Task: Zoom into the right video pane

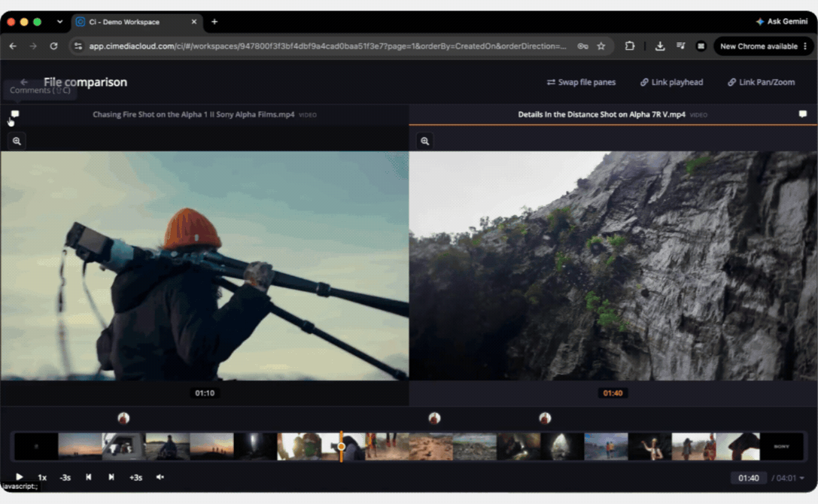Action: click(x=425, y=141)
